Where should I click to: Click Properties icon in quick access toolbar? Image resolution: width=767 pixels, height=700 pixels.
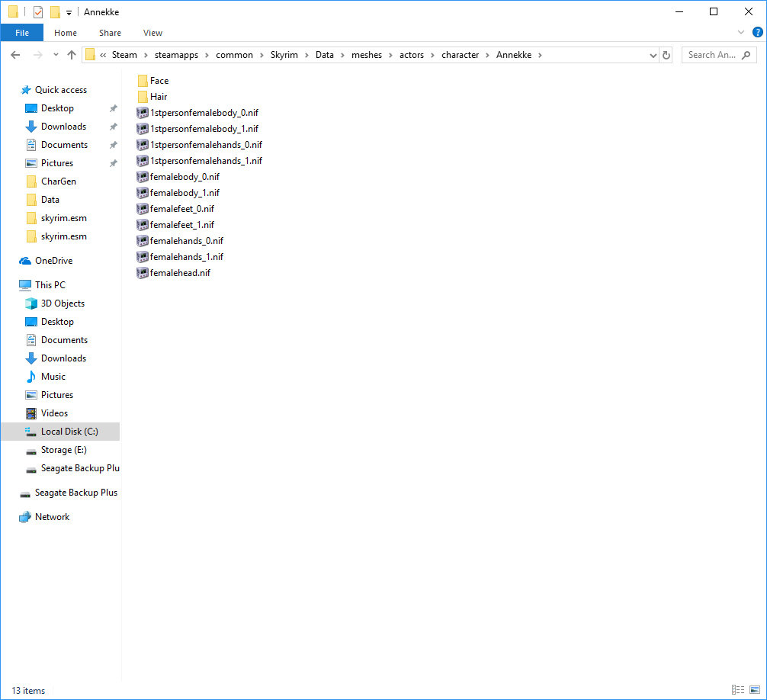(x=38, y=12)
